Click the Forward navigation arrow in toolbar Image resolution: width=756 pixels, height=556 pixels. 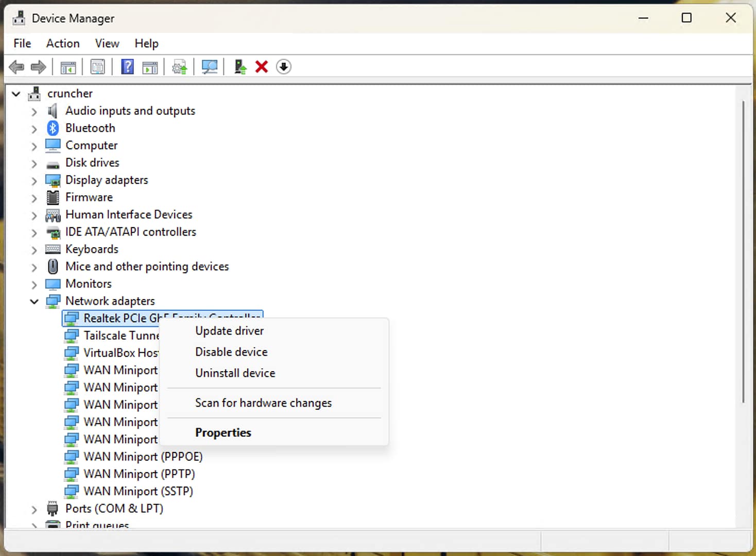point(38,66)
